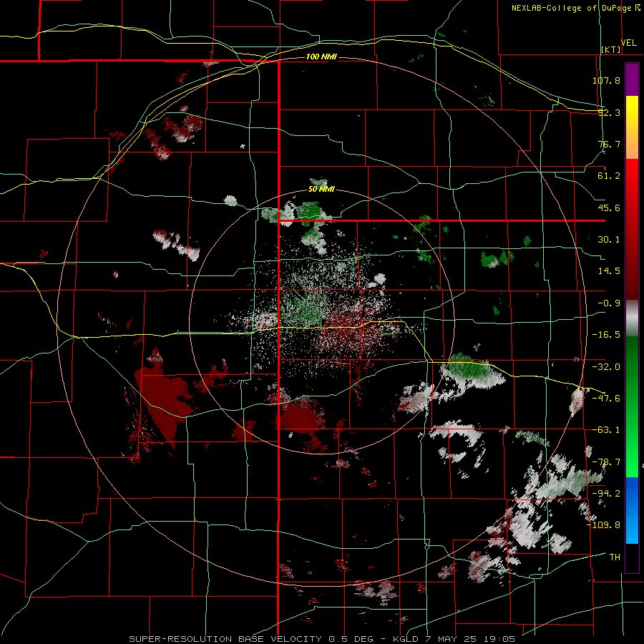The width and height of the screenshot is (644, 644).
Task: Select the -94.2 value on velocity scale
Action: [606, 493]
